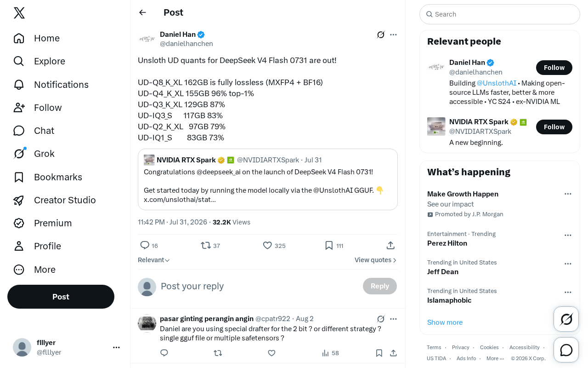Follow NVIDIA RTX Spark account
The height and width of the screenshot is (368, 588).
pyautogui.click(x=554, y=127)
